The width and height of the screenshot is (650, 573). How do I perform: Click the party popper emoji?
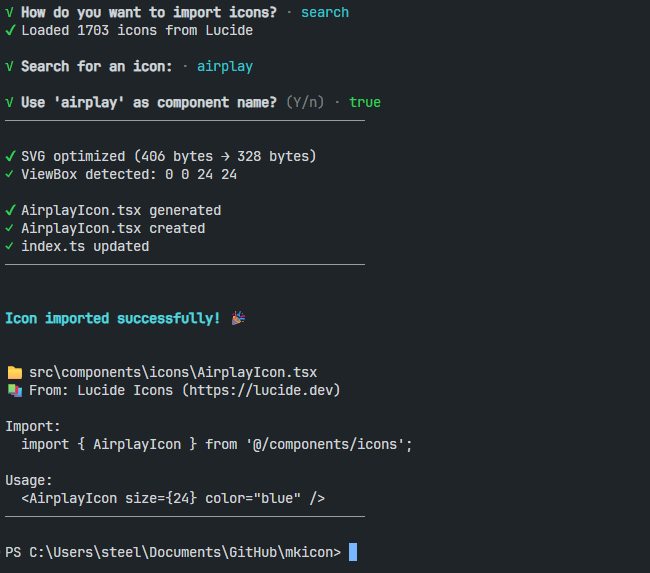pyautogui.click(x=238, y=318)
